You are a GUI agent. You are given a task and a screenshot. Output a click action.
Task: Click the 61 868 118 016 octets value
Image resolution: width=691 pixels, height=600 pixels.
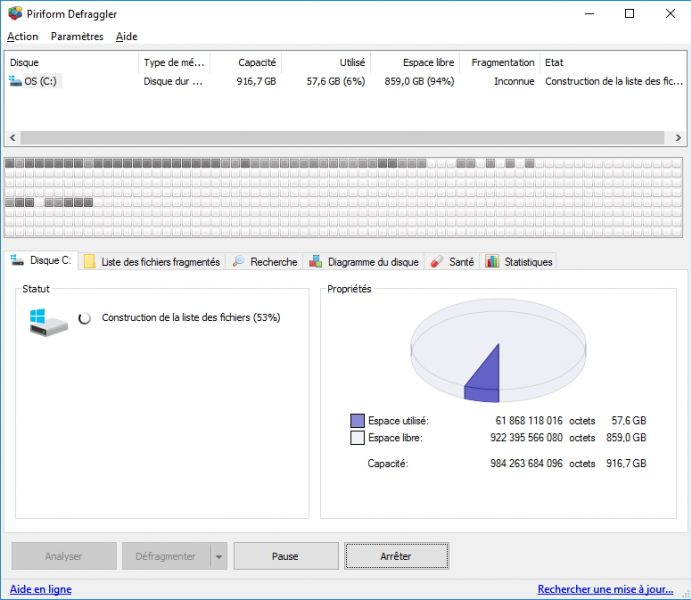pyautogui.click(x=529, y=421)
